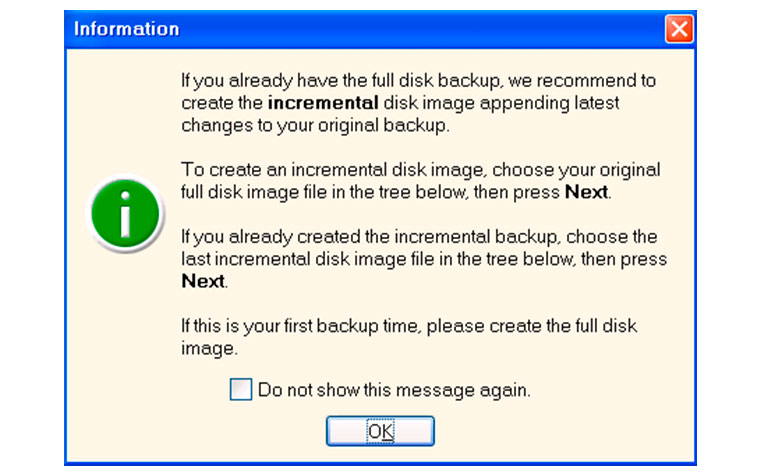Image resolution: width=760 pixels, height=475 pixels.
Task: Click the words 'choose your original' in second paragraph
Action: click(x=576, y=171)
